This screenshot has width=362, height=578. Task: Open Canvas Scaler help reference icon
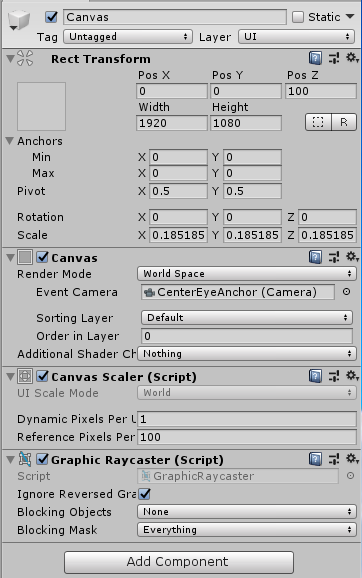pos(315,376)
